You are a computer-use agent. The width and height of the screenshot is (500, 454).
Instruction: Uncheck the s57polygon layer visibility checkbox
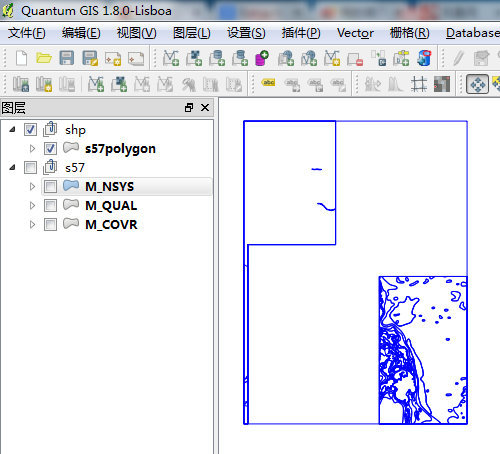[x=50, y=149]
